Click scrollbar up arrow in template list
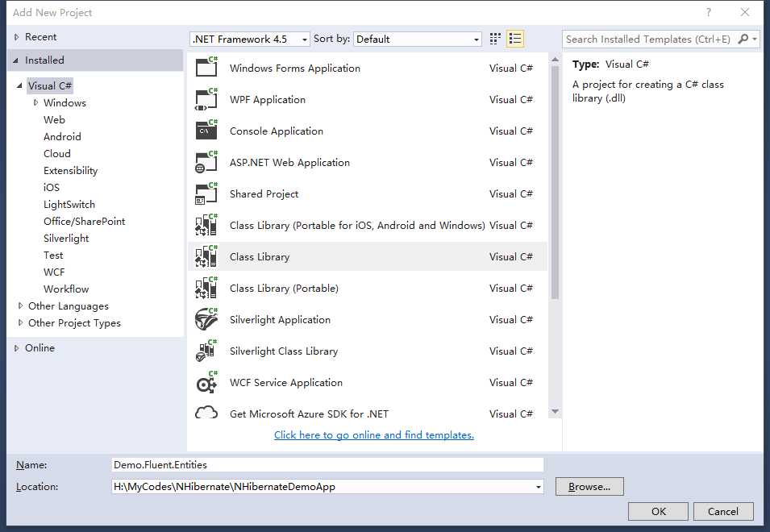 click(x=555, y=60)
